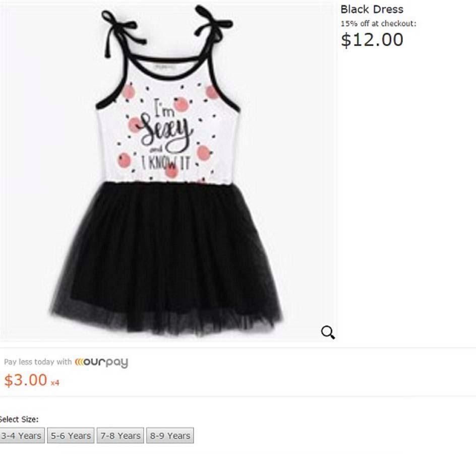
Task: Click the magnifying glass zoom icon
Action: point(328,333)
